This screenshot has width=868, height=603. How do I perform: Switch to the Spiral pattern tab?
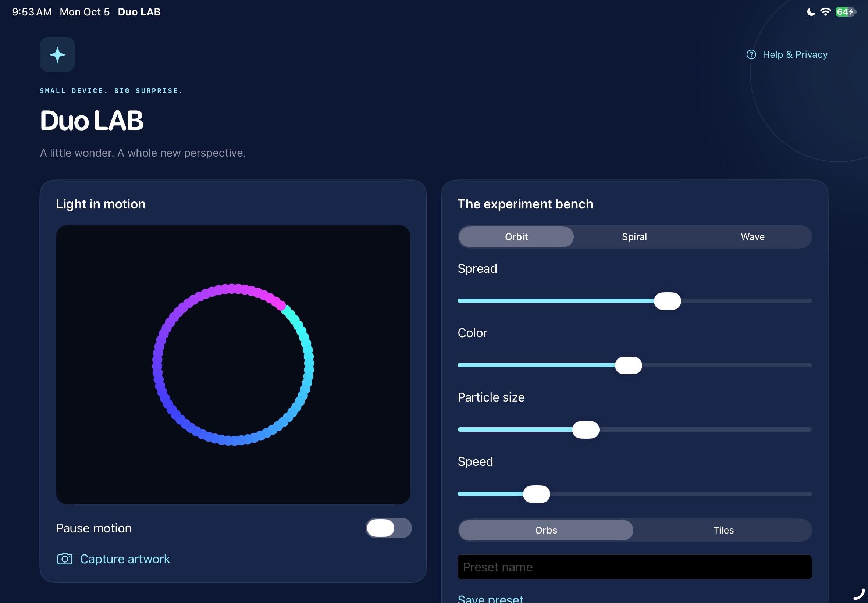point(634,237)
